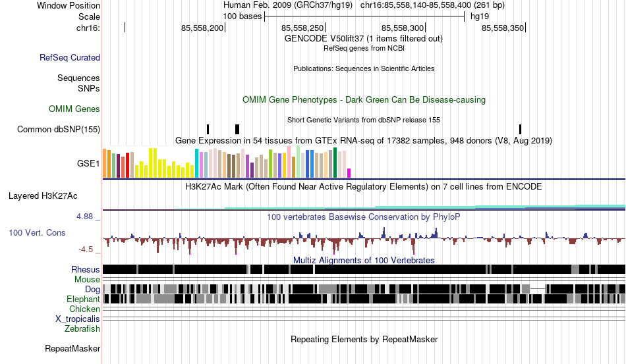This screenshot has height=364, width=626.
Task: Click the 85,558,300 ruler coordinate
Action: click(403, 28)
